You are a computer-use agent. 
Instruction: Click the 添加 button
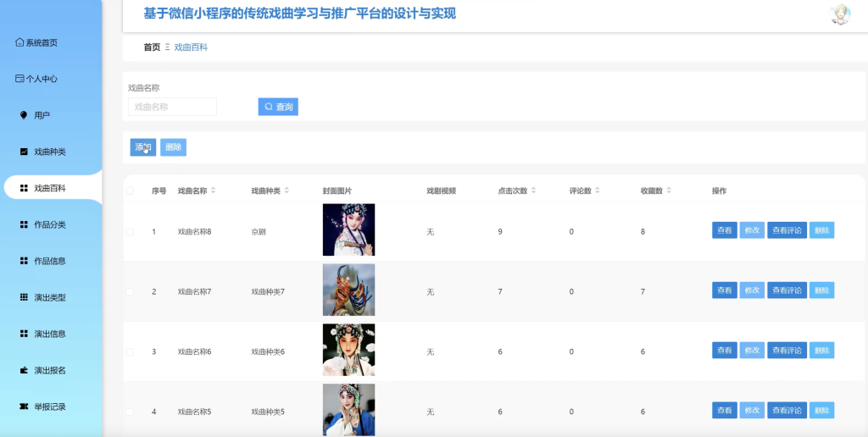(x=142, y=147)
